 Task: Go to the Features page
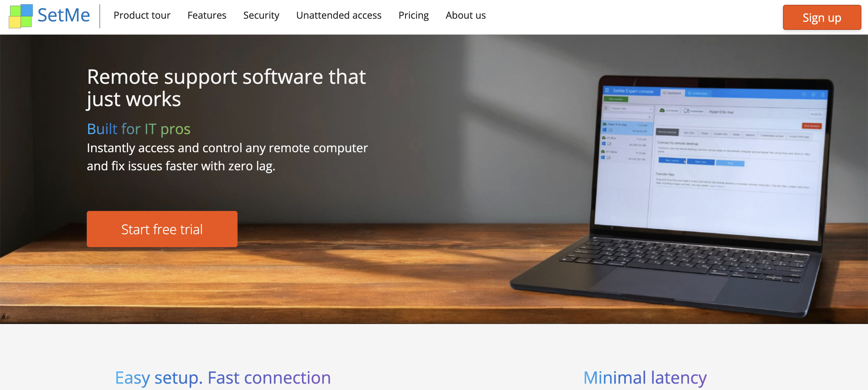pos(207,15)
